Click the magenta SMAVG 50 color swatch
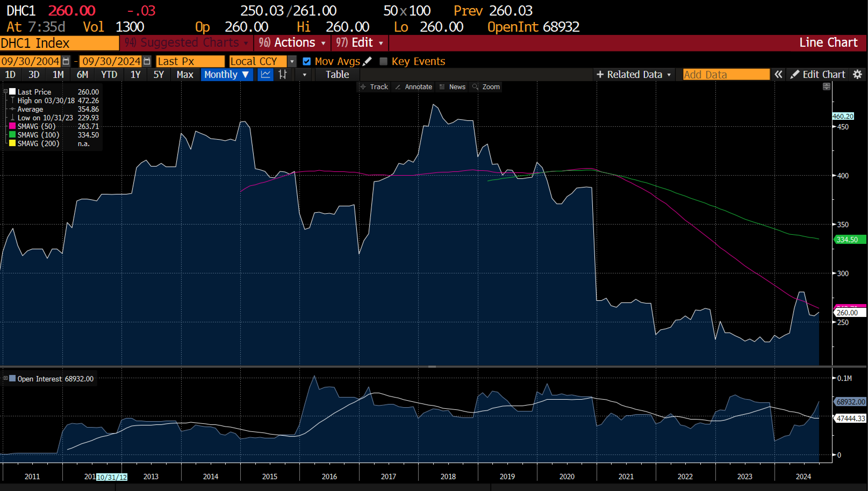 [x=12, y=126]
